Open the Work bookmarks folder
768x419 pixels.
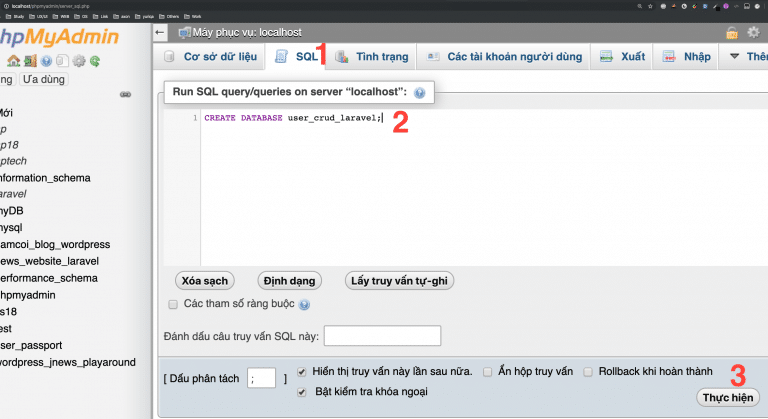tap(193, 16)
